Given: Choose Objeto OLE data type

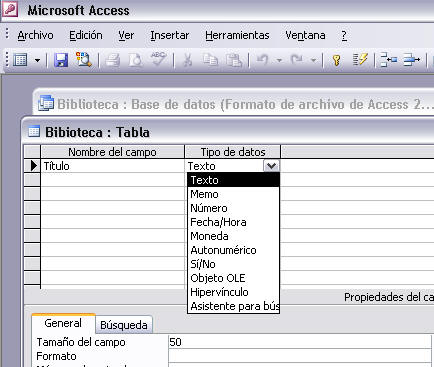Looking at the screenshot, I should click(233, 278).
